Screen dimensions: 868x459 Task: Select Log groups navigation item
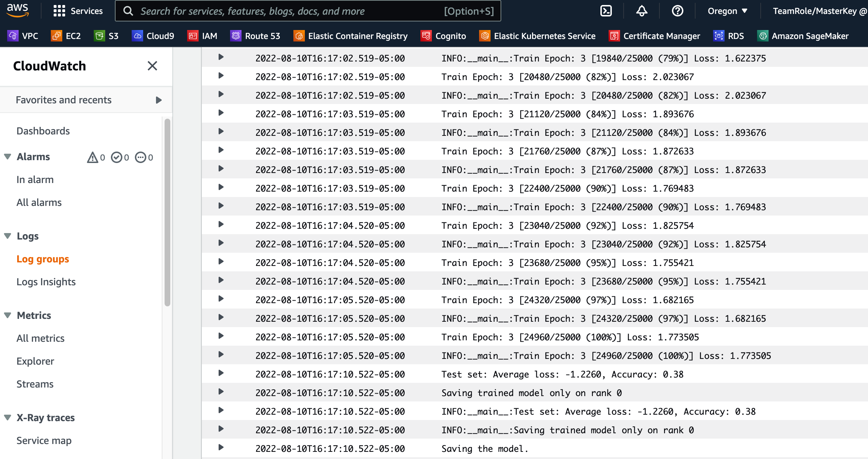tap(43, 259)
